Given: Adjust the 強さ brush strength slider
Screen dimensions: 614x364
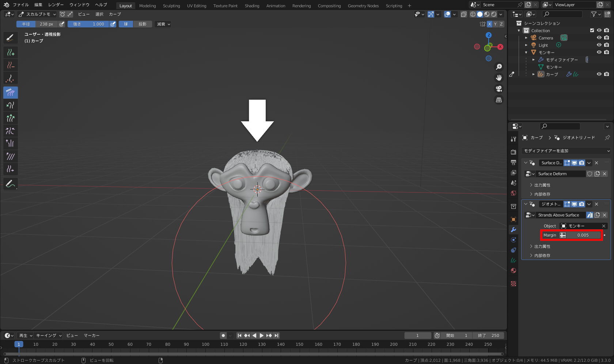Looking at the screenshot, I should (x=88, y=24).
